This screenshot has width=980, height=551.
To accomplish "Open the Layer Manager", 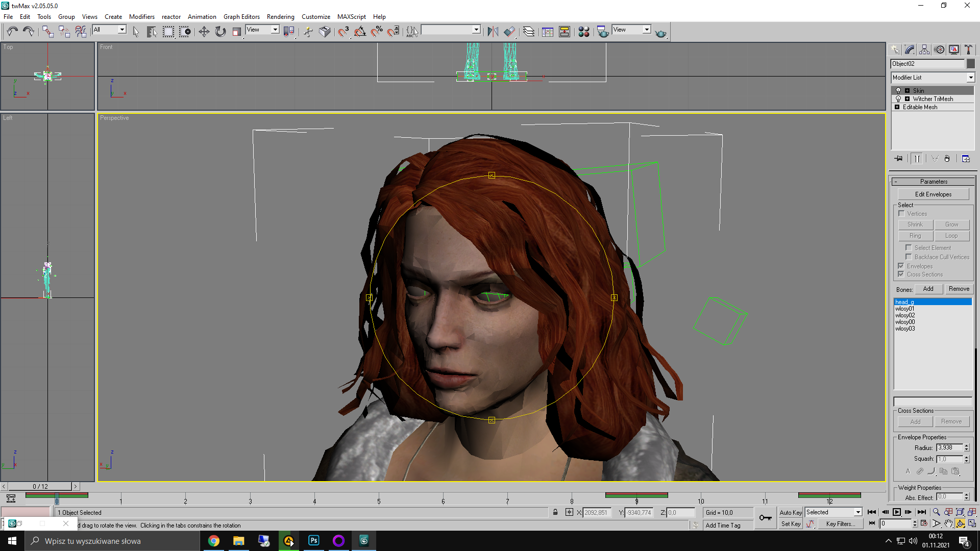I will 529,32.
